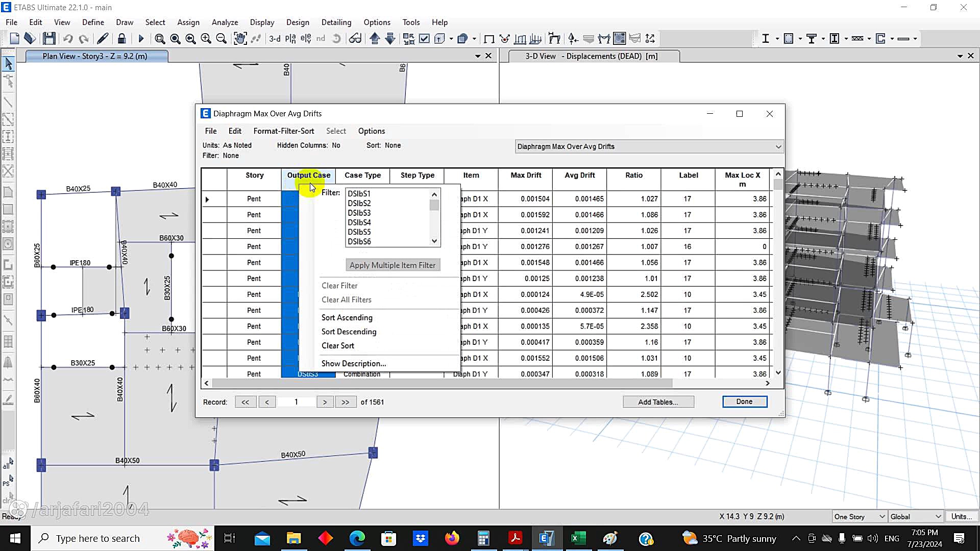Click the Redo arrow icon
The width and height of the screenshot is (980, 551).
tap(84, 39)
